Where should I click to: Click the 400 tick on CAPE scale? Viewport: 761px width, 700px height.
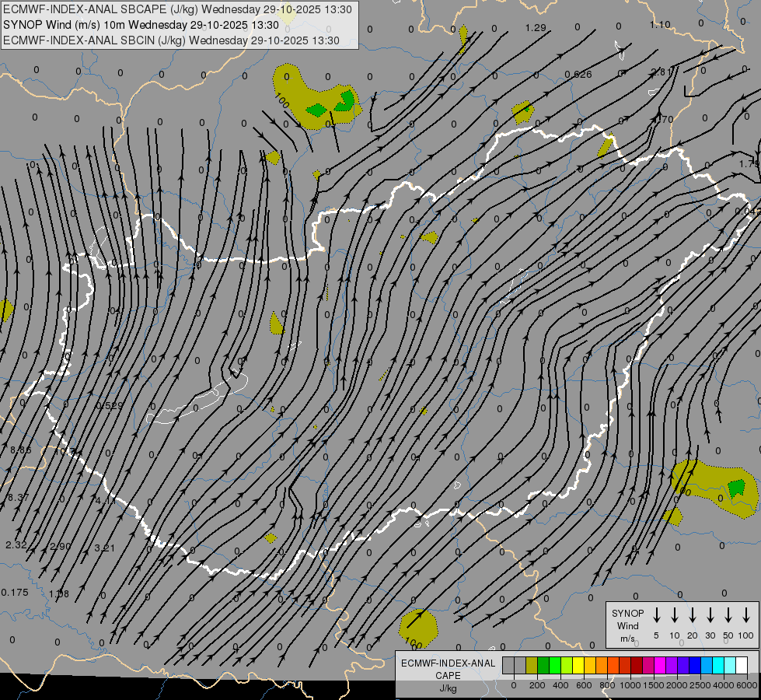click(560, 685)
